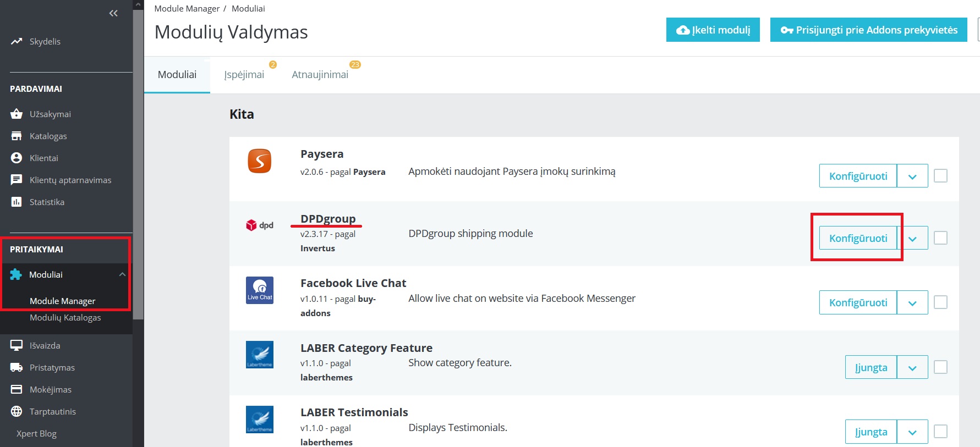980x447 pixels.
Task: Tick the LABER Testimonials module checkbox
Action: 941,432
